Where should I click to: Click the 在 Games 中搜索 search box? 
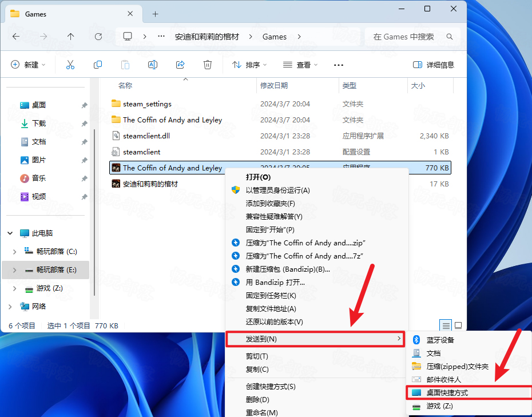pos(412,37)
